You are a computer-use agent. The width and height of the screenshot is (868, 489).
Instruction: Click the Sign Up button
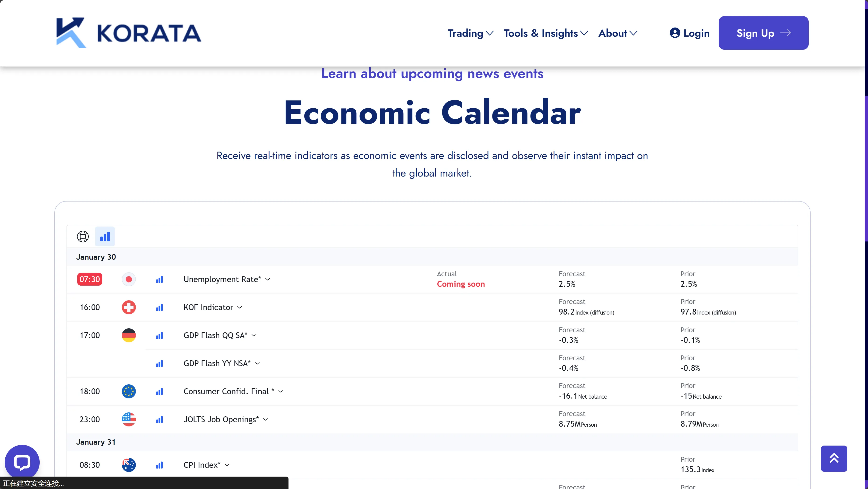tap(763, 33)
